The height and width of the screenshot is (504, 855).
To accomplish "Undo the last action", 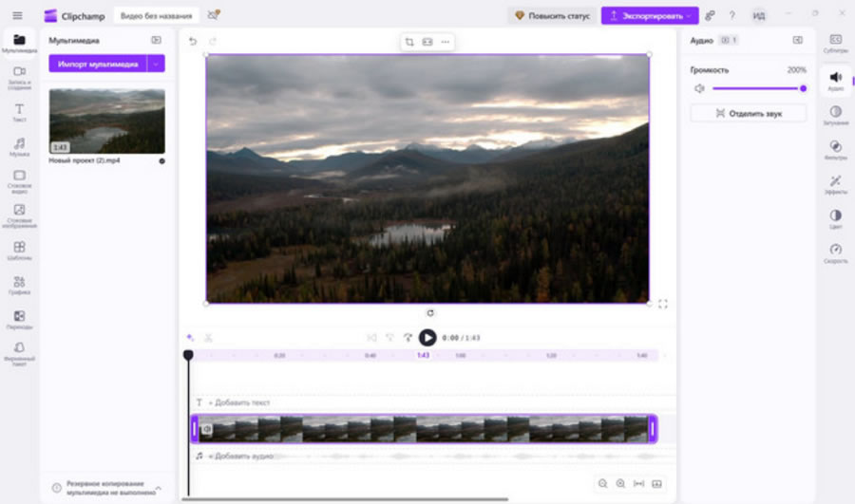I will click(193, 42).
